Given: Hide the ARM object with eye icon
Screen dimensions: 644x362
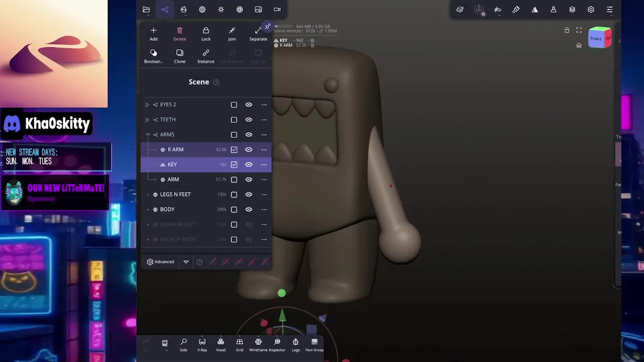Looking at the screenshot, I should click(249, 179).
